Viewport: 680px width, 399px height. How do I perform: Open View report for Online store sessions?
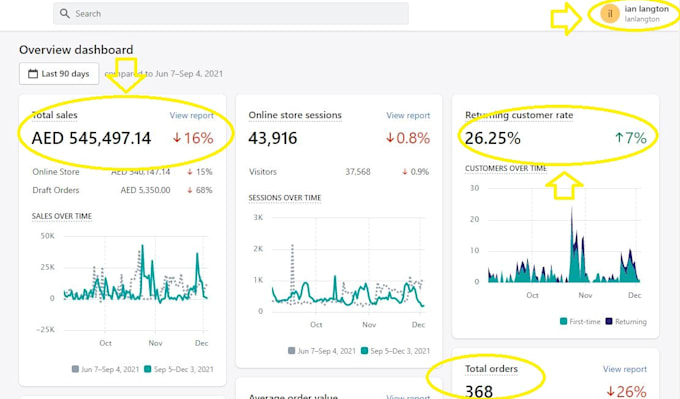tap(408, 115)
